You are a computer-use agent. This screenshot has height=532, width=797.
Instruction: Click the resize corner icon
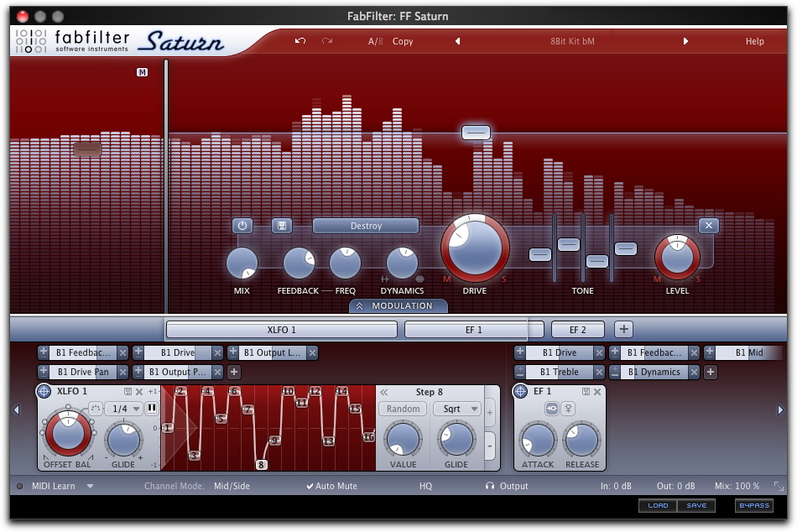point(779,486)
